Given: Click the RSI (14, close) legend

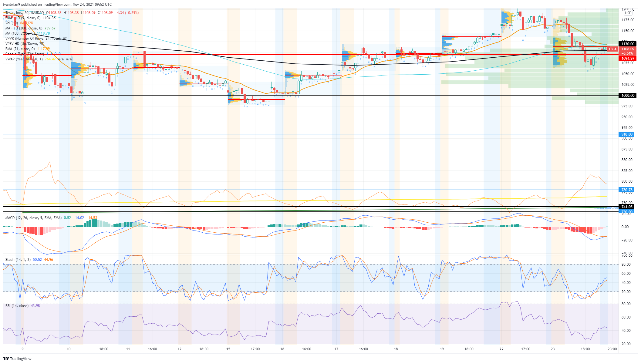Looking at the screenshot, I should [17, 306].
